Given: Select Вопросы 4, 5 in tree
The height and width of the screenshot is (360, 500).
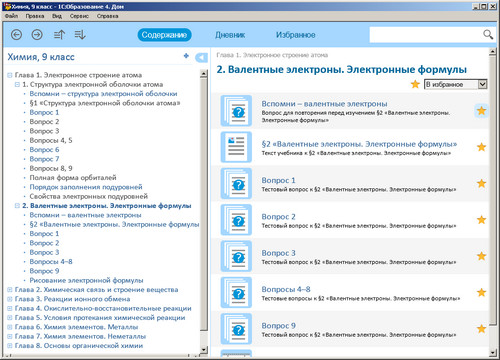Looking at the screenshot, I should 51,140.
